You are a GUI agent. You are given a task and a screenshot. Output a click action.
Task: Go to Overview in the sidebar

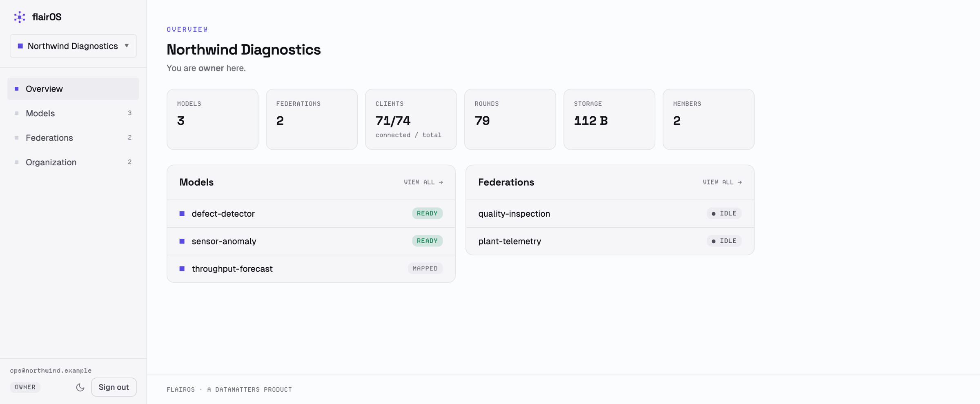(73, 89)
